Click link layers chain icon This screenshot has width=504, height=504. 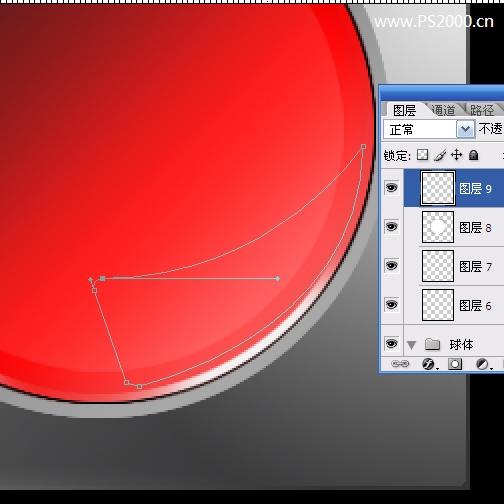(x=400, y=364)
